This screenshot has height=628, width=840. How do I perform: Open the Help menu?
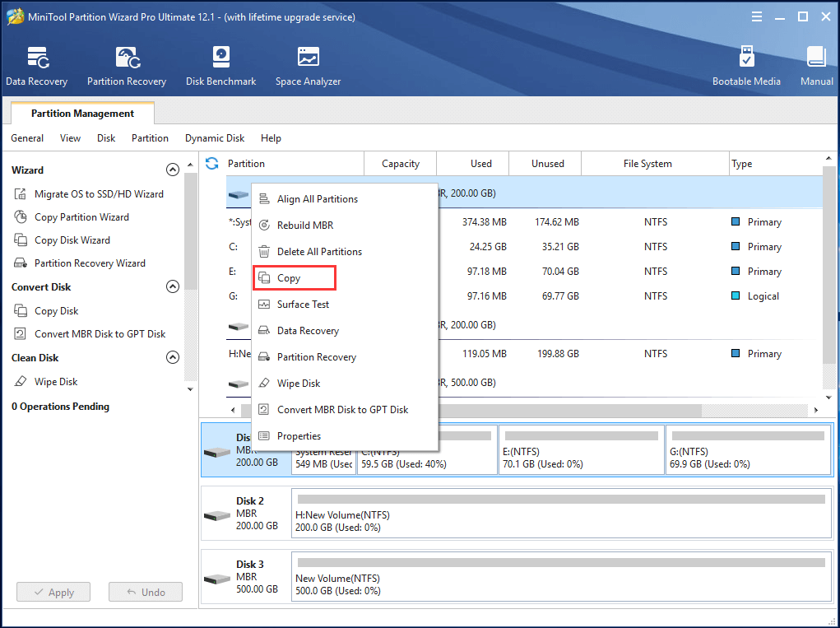271,138
